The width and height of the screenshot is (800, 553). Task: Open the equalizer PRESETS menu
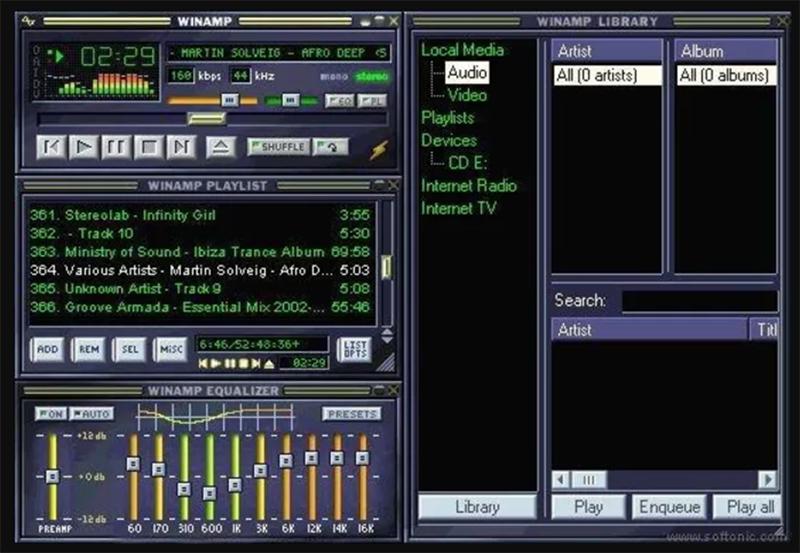352,414
